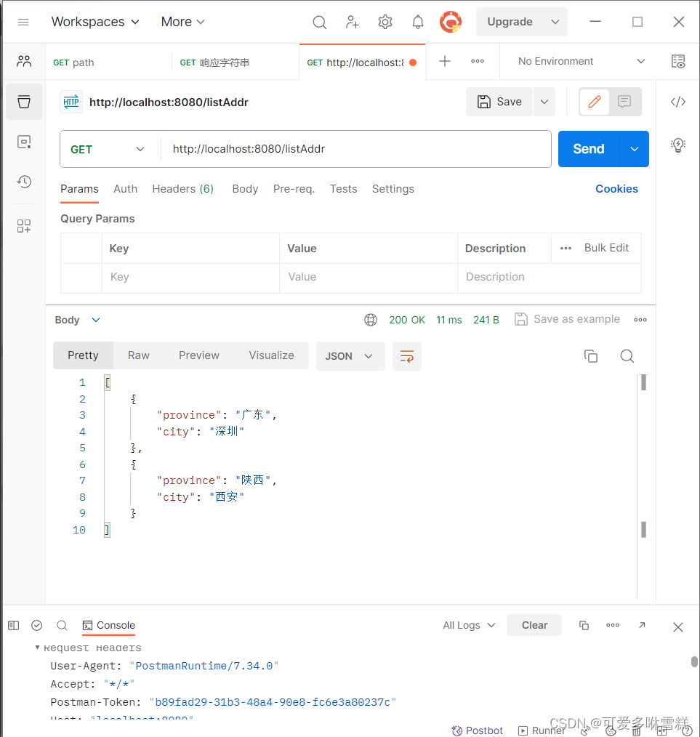This screenshot has width=700, height=737.
Task: Expand Save options dropdown arrow
Action: 544,102
